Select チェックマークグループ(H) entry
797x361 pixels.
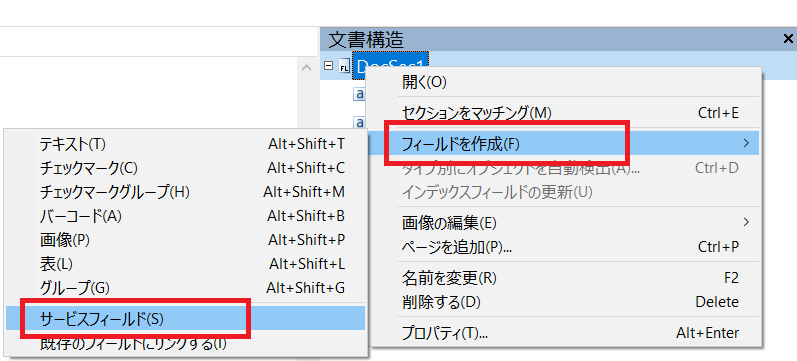tap(186, 192)
